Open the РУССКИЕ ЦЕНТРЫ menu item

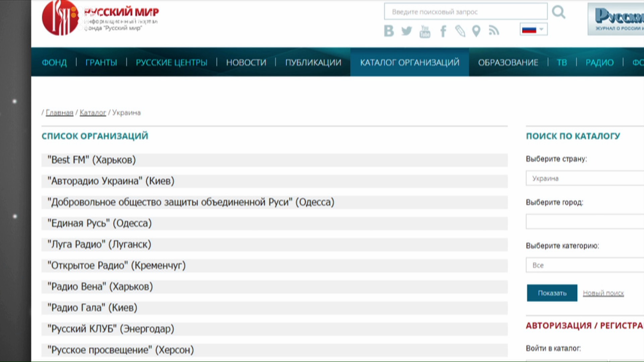point(171,62)
